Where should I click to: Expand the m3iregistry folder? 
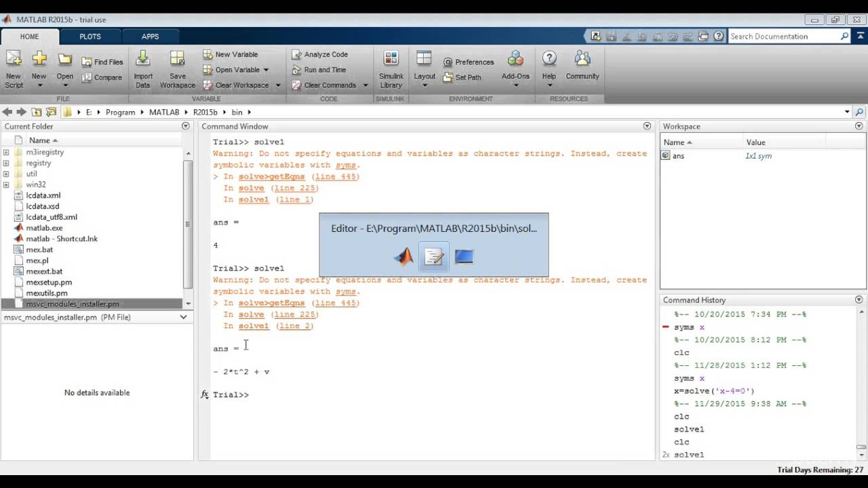coord(6,152)
